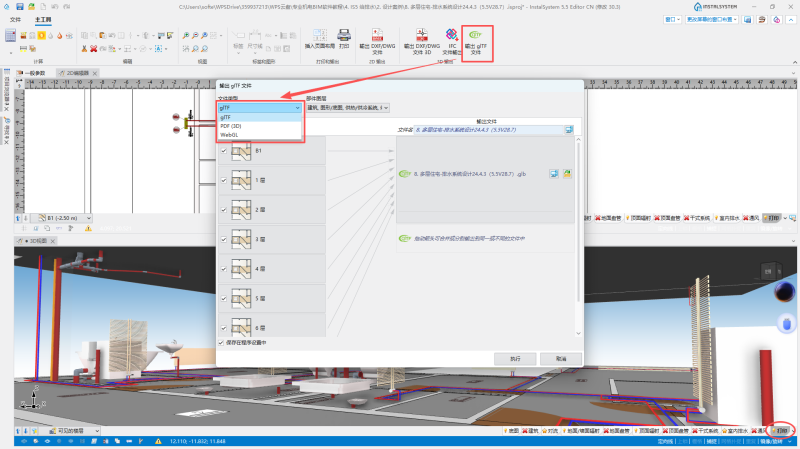Click the 取消 button
Screen dimensions: 800x449
pos(561,359)
